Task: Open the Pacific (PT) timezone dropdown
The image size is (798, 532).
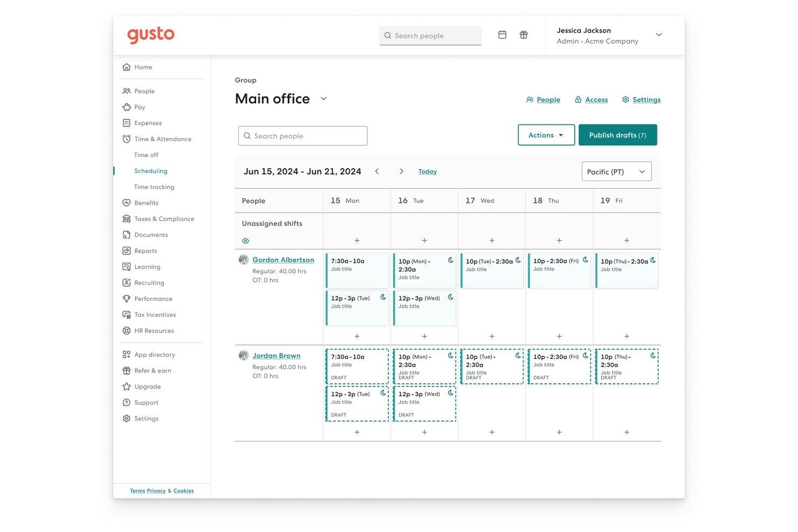Action: click(617, 172)
